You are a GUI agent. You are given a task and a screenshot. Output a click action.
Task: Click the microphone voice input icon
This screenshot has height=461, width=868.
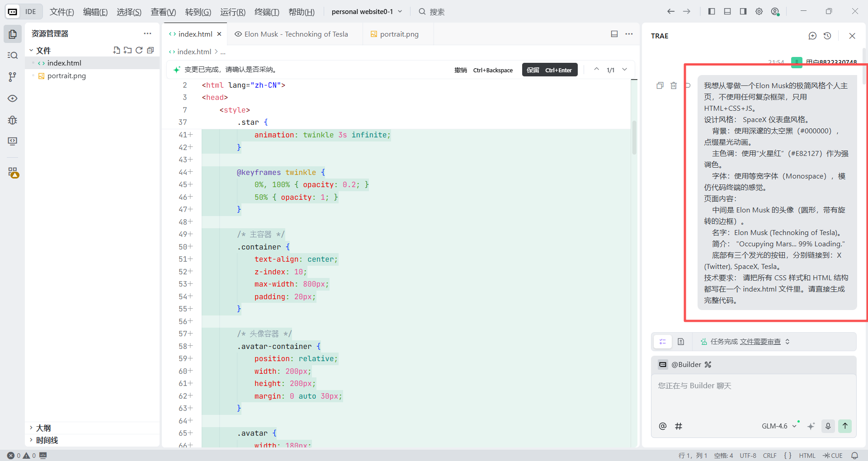click(x=828, y=426)
